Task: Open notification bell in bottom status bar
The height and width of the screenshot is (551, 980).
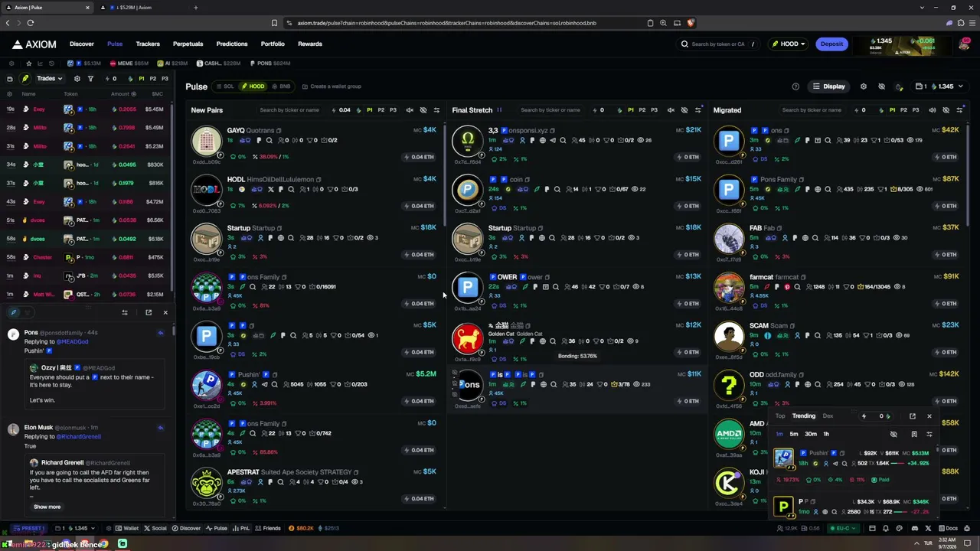Action: point(886,528)
